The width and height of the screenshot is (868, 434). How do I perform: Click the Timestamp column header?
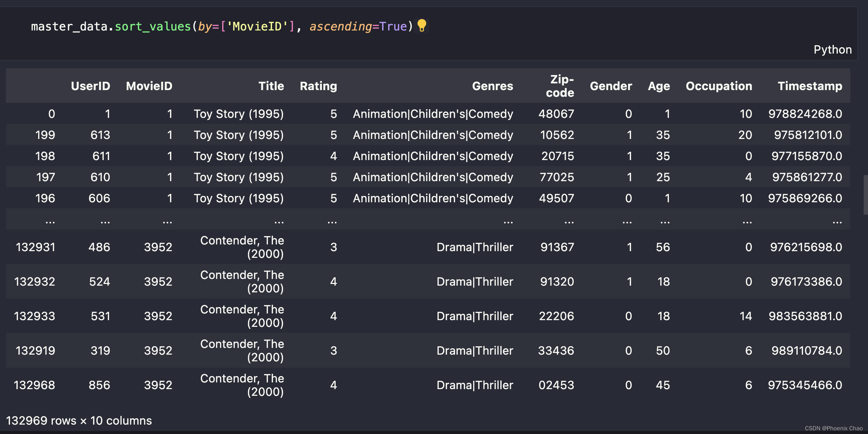pyautogui.click(x=810, y=86)
